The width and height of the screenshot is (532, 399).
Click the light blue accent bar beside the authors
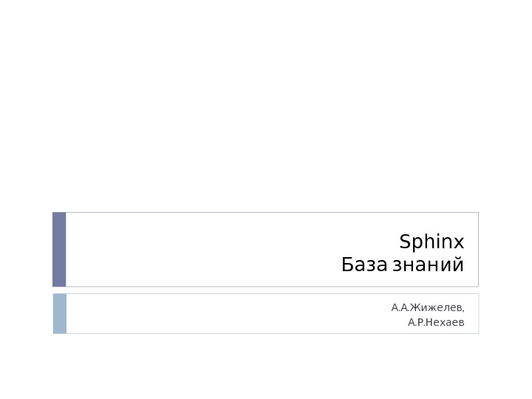[x=59, y=313]
